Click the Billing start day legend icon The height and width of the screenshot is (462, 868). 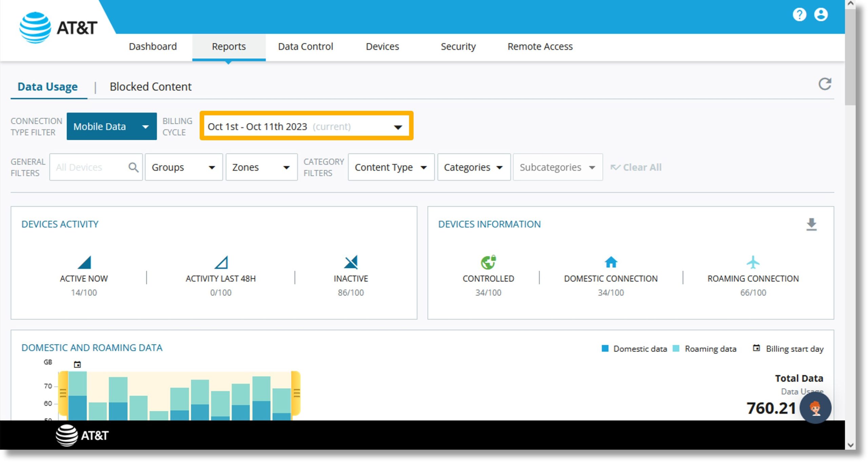(x=756, y=348)
